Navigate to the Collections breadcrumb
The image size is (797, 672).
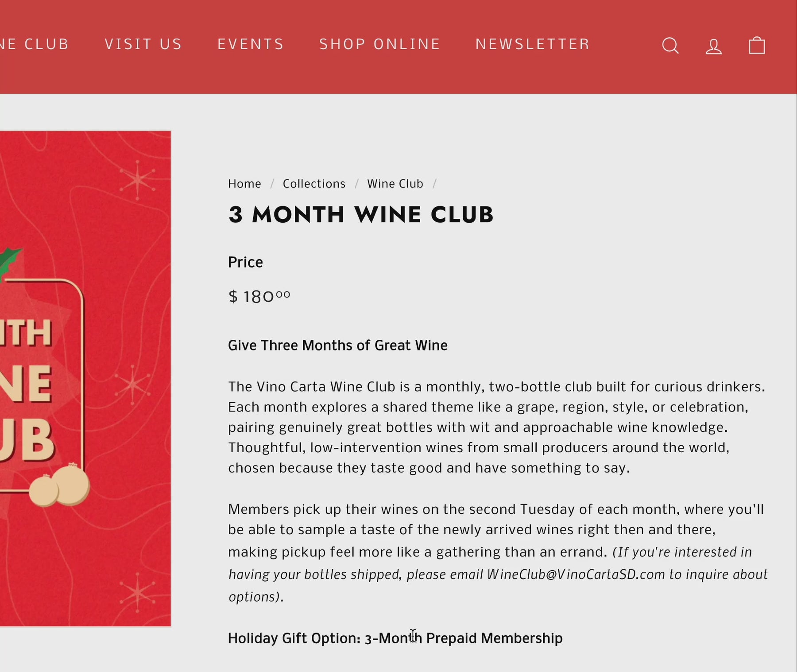314,184
